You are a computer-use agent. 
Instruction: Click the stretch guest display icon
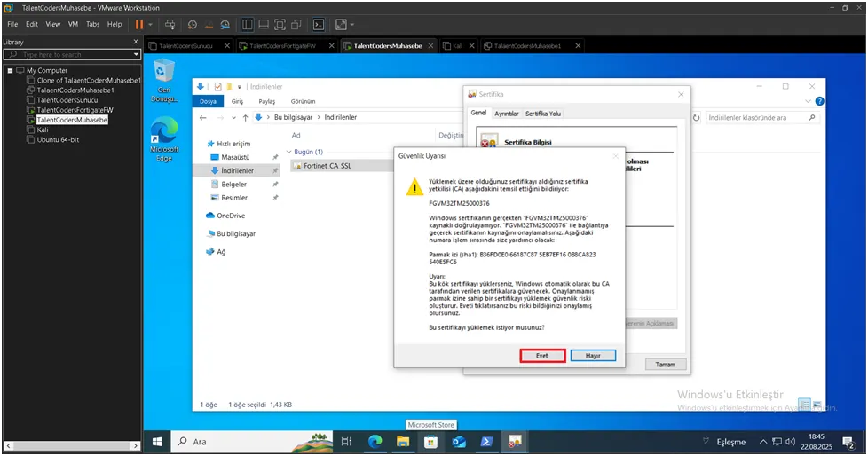(341, 24)
